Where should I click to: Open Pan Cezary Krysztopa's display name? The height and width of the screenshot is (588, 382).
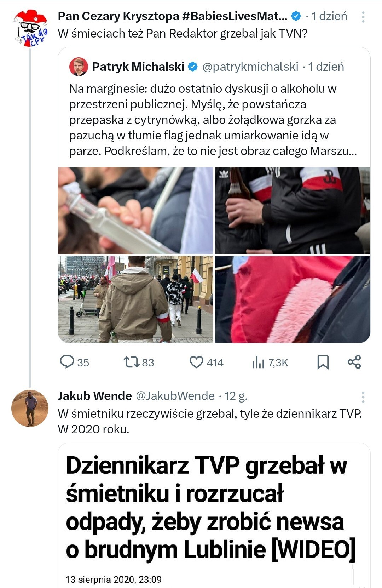click(173, 16)
